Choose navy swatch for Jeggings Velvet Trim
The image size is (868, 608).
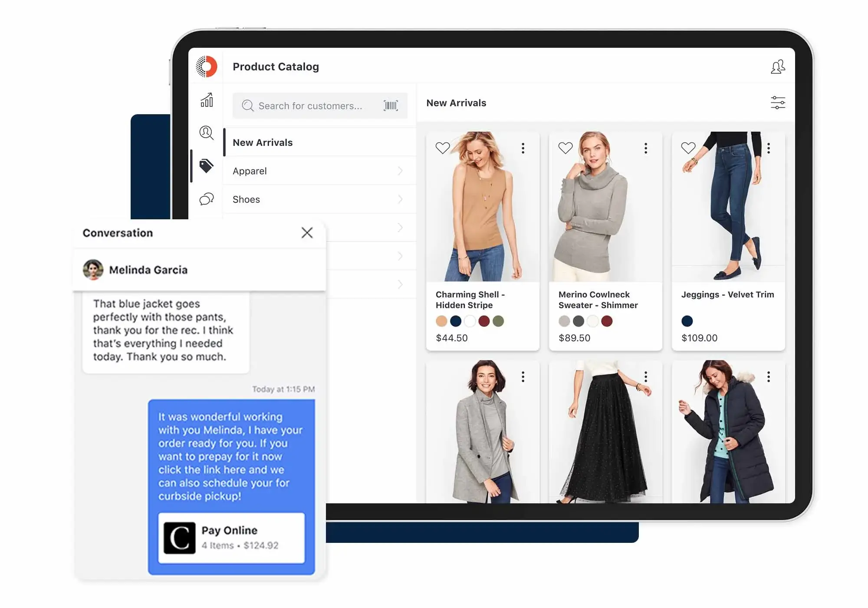tap(687, 321)
